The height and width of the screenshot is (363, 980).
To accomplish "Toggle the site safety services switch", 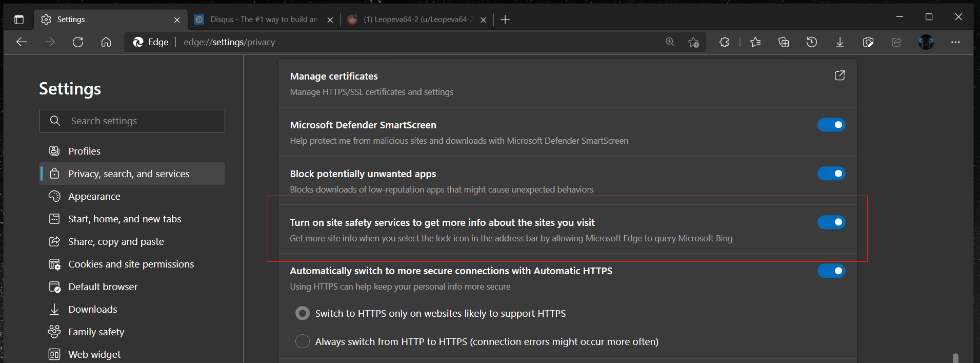I will point(831,222).
